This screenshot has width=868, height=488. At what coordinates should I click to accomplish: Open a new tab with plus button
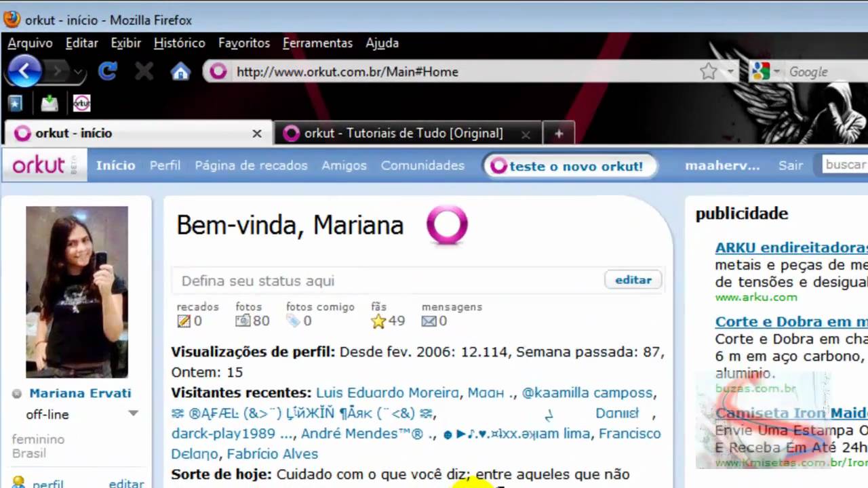tap(559, 134)
